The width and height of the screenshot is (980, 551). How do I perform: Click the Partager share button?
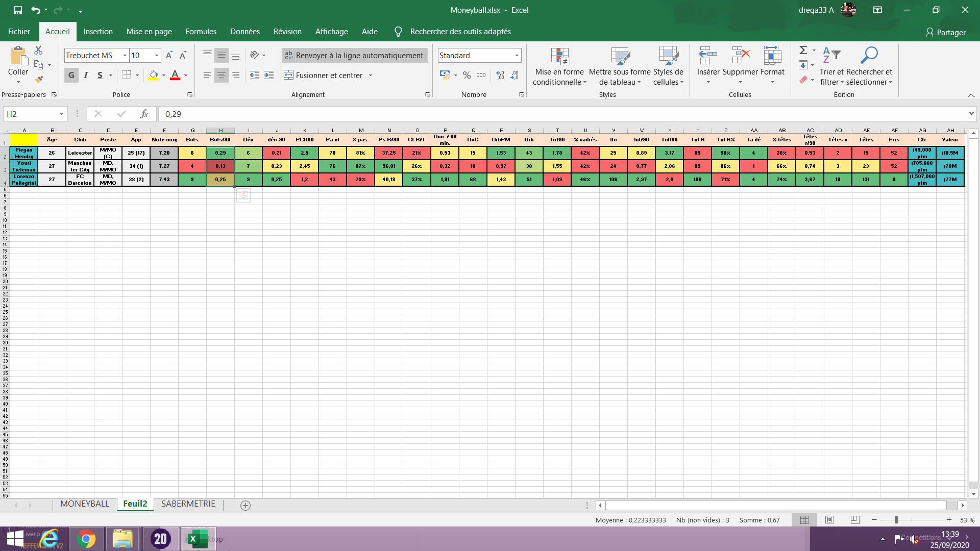tap(946, 32)
